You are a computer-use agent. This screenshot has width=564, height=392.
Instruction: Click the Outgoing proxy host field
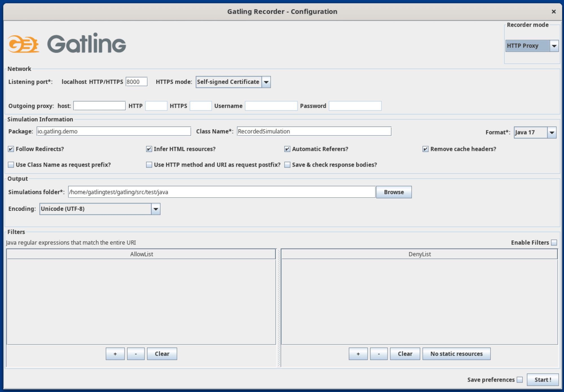pos(99,106)
